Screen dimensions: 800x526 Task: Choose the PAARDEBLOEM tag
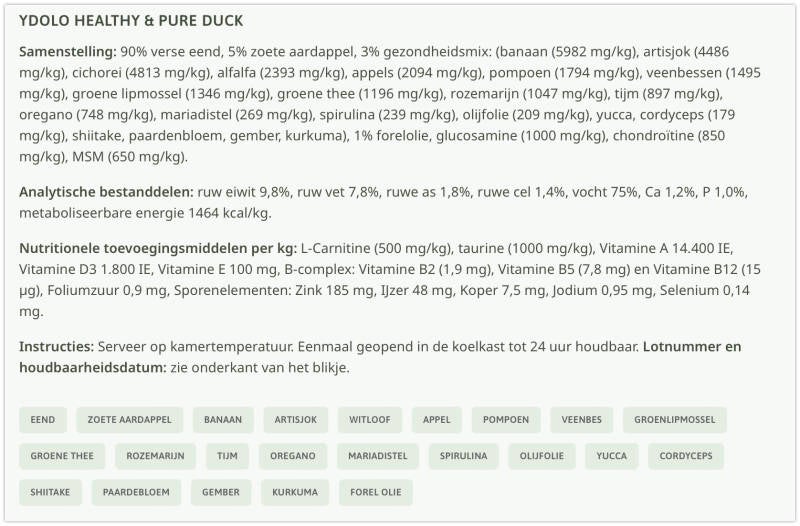point(136,492)
